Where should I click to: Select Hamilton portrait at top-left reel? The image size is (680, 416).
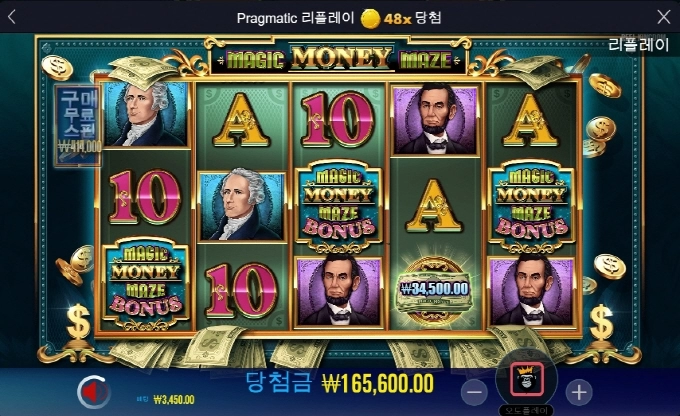coord(146,114)
